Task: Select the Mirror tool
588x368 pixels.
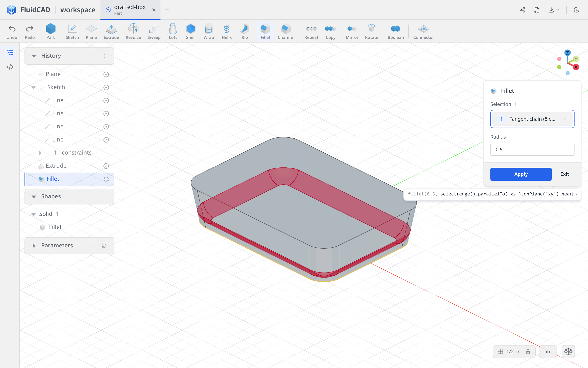Action: click(352, 31)
